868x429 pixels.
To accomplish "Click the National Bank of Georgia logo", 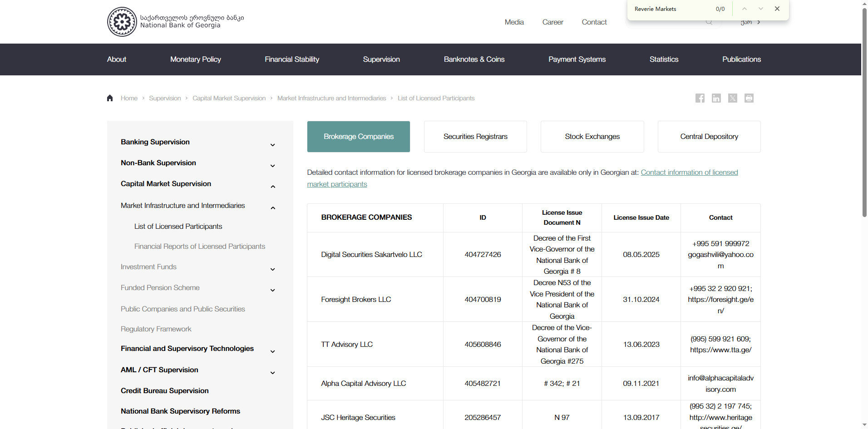I will tap(122, 22).
